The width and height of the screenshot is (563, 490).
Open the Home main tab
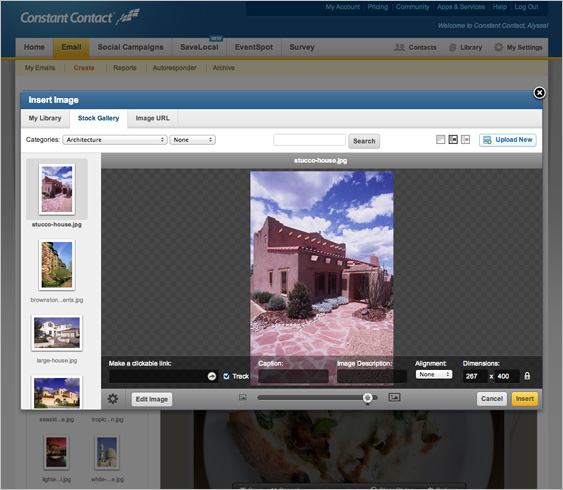point(34,47)
